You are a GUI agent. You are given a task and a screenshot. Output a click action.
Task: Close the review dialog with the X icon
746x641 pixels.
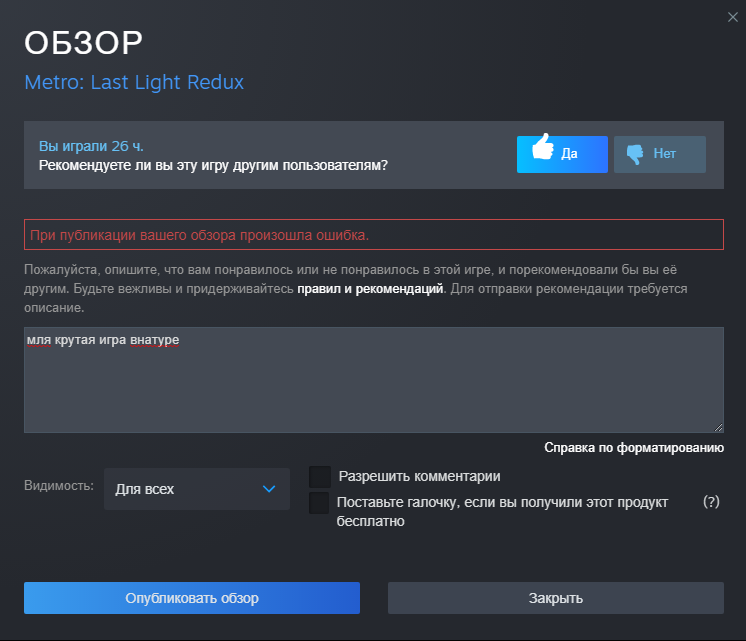(733, 17)
